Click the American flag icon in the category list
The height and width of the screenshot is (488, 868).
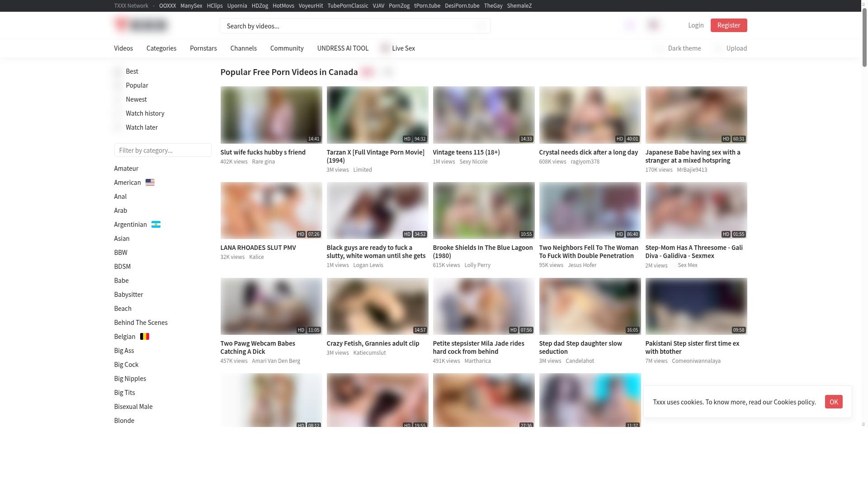tap(150, 183)
